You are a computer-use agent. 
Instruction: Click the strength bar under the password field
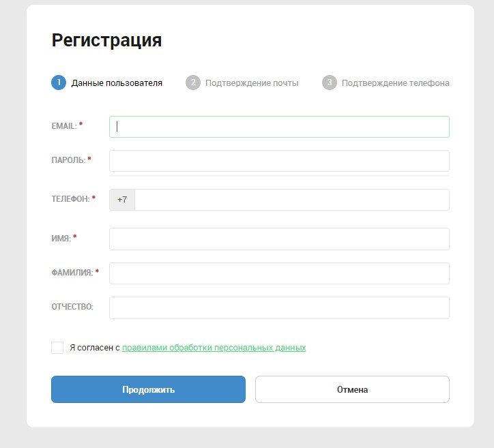point(279,176)
